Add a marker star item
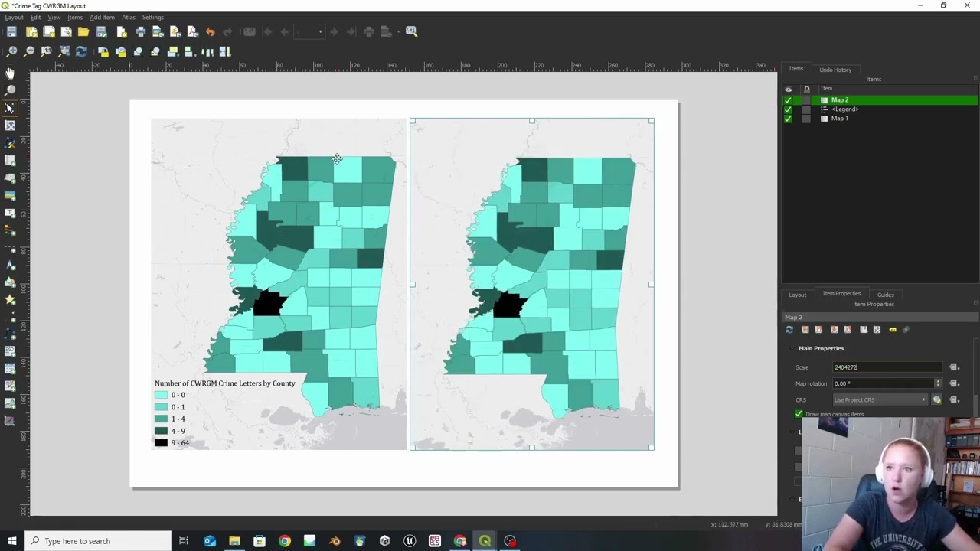Viewport: 980px width, 551px height. tap(10, 299)
